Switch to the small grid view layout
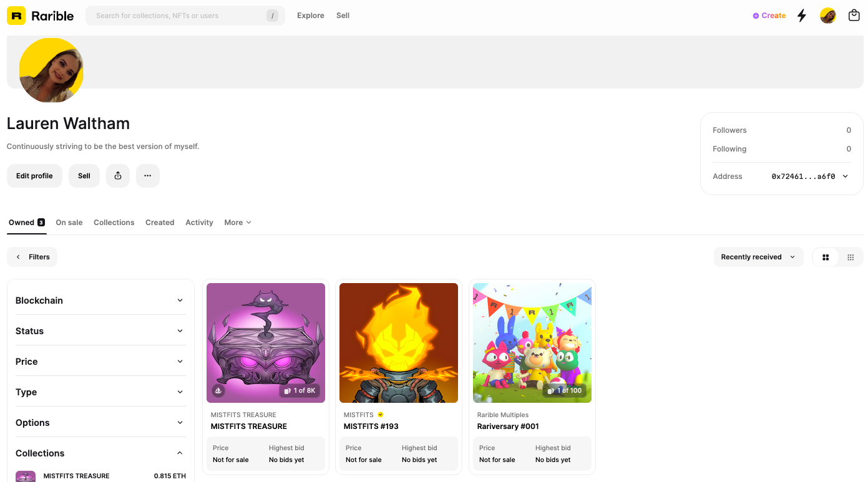The width and height of the screenshot is (868, 482). point(850,256)
